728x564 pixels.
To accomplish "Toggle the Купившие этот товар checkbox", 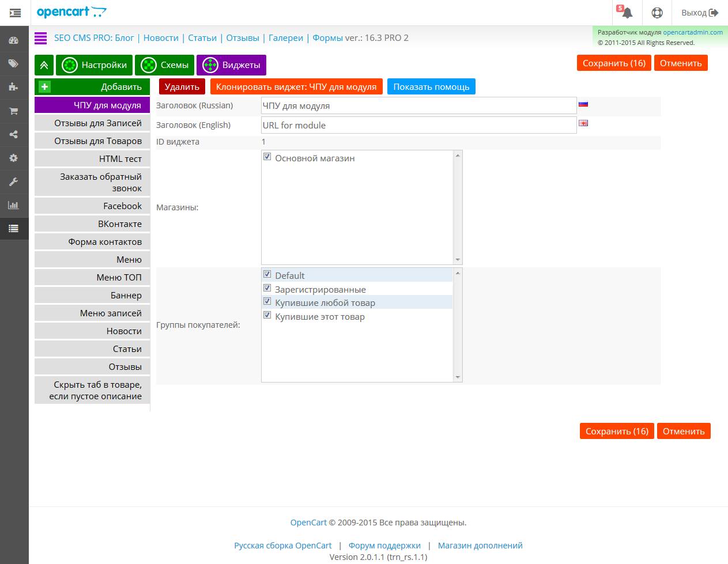I will point(267,315).
